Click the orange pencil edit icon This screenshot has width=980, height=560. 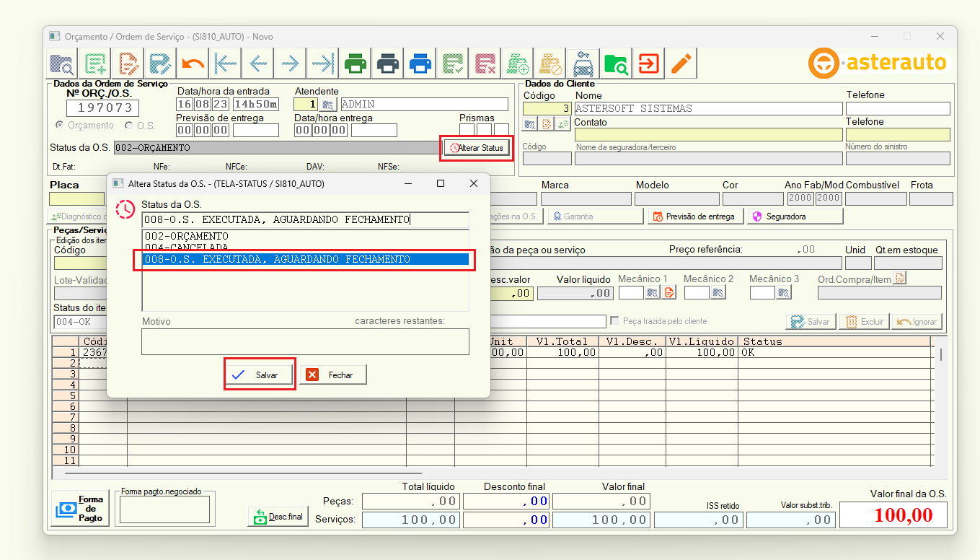681,64
